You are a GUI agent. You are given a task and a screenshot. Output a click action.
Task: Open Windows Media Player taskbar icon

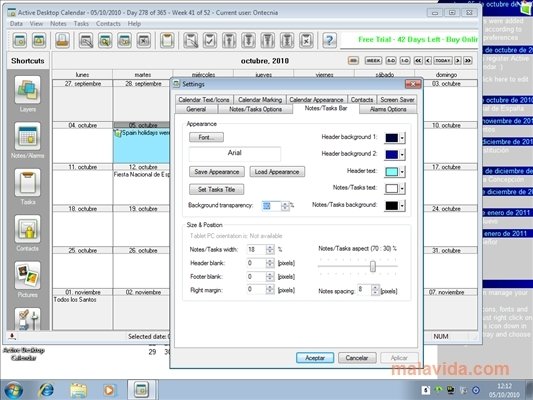coord(109,390)
